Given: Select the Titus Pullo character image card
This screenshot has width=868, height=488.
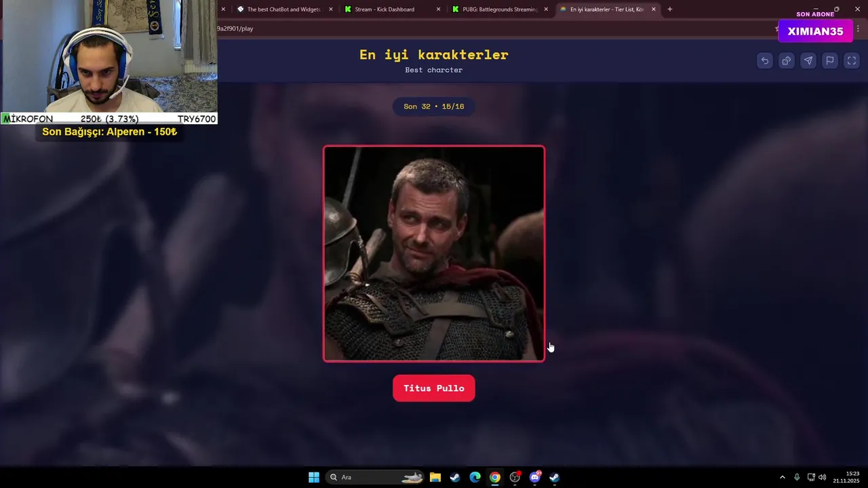Looking at the screenshot, I should [434, 253].
